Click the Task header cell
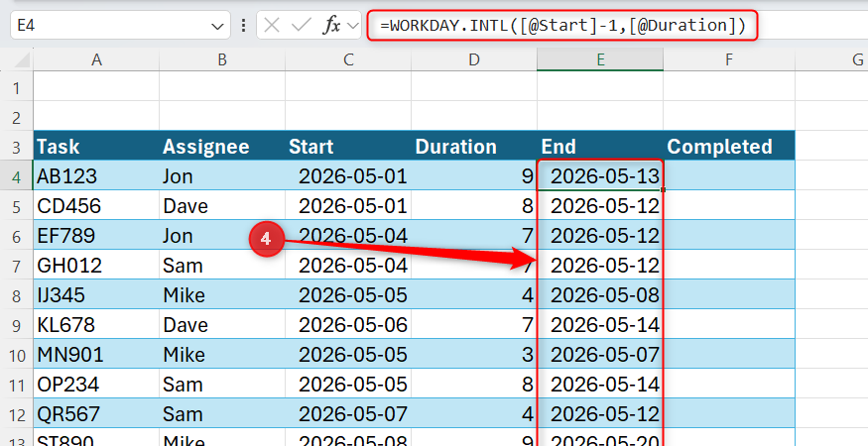This screenshot has height=446, width=868. coord(96,146)
